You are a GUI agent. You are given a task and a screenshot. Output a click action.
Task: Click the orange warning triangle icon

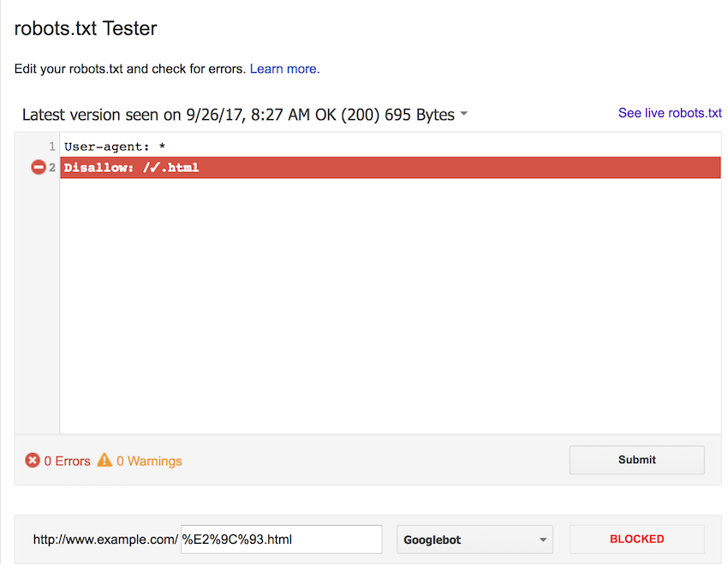click(104, 461)
